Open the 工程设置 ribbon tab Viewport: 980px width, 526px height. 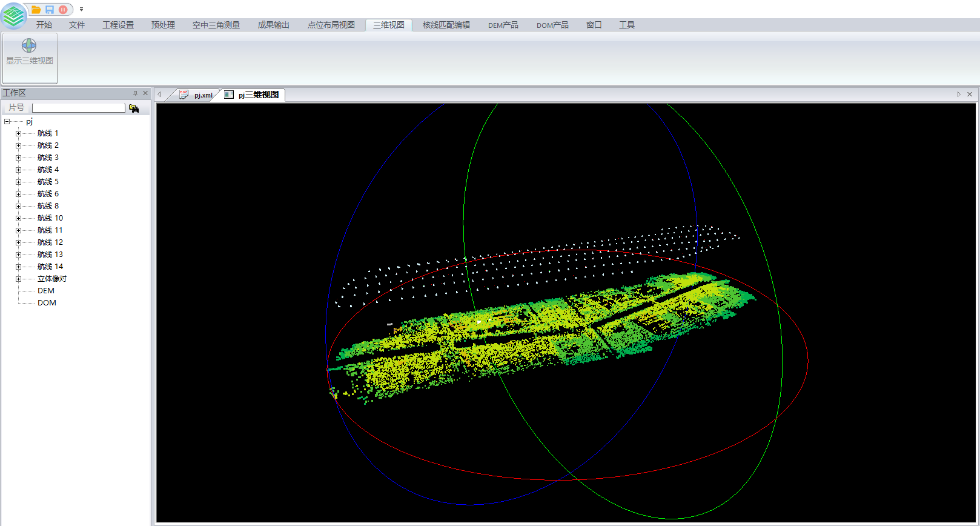click(118, 25)
